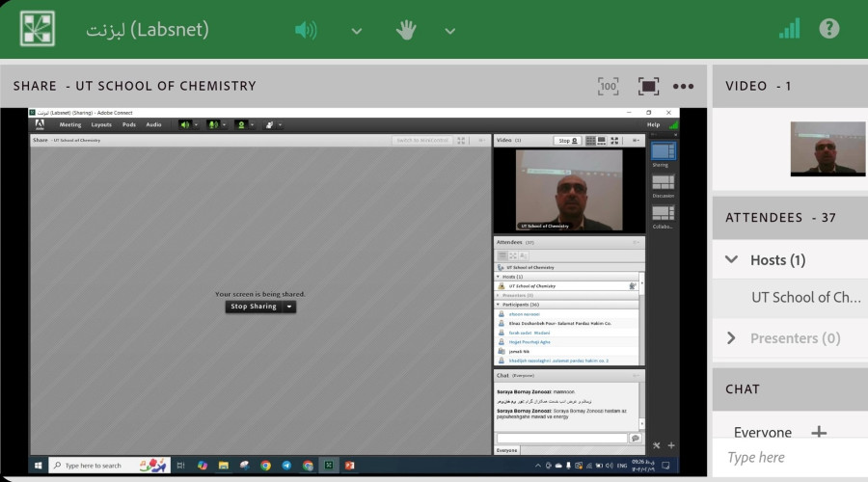The image size is (868, 482).
Task: Add a new chat with plus icon
Action: [819, 432]
